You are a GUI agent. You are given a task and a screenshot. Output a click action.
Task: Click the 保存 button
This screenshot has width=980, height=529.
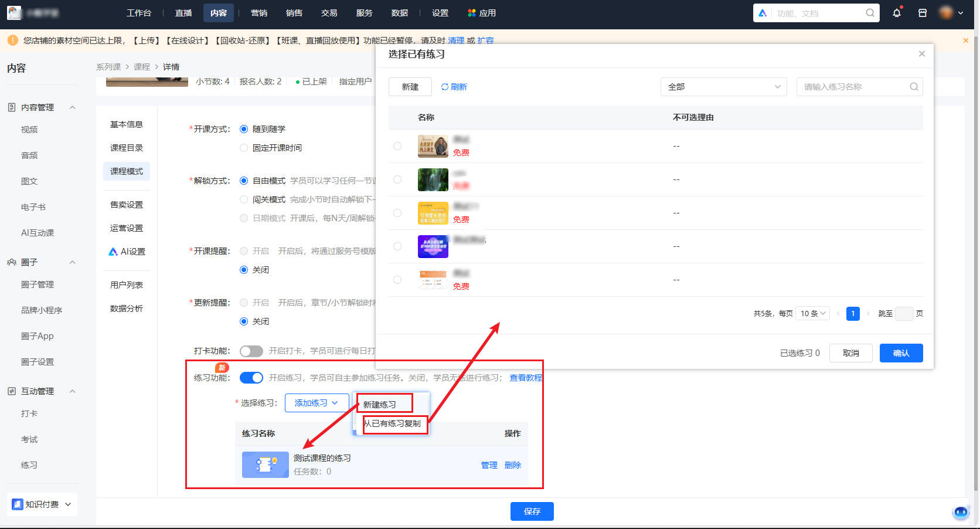532,511
